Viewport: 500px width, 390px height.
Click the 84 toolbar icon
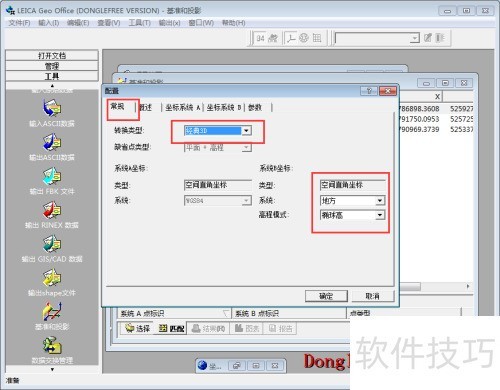pos(260,38)
